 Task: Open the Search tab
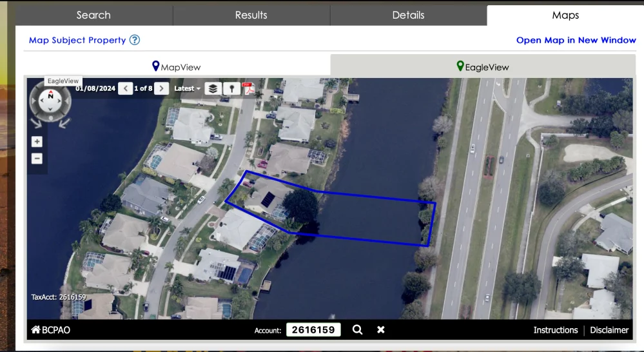93,15
